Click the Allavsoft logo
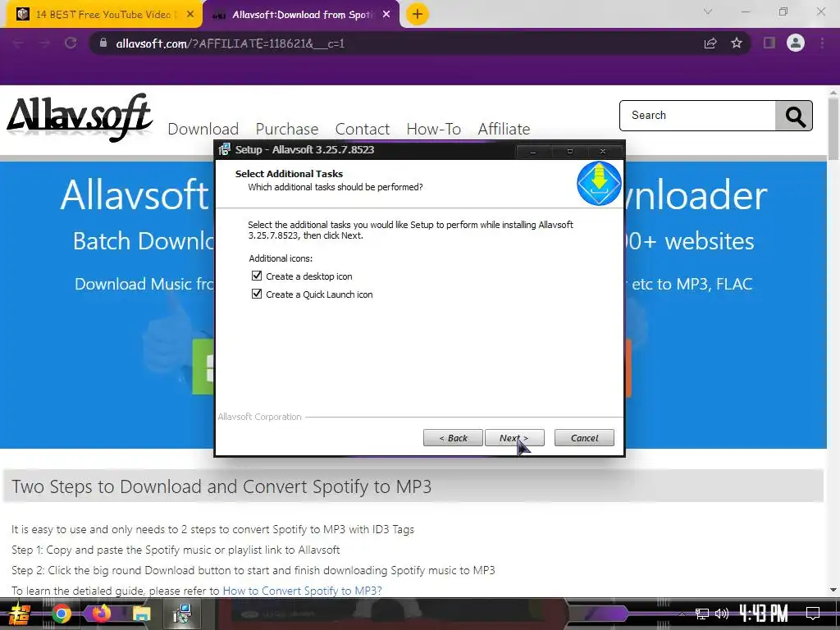 pos(80,116)
